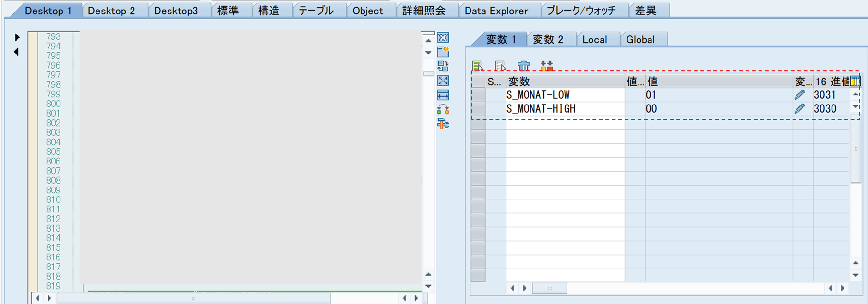Click the hex value 3031

point(825,95)
